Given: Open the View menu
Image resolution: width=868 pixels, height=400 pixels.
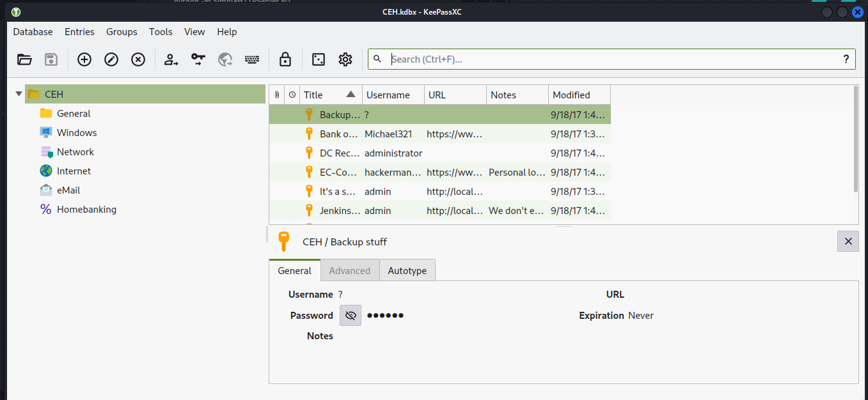Looking at the screenshot, I should click(194, 31).
